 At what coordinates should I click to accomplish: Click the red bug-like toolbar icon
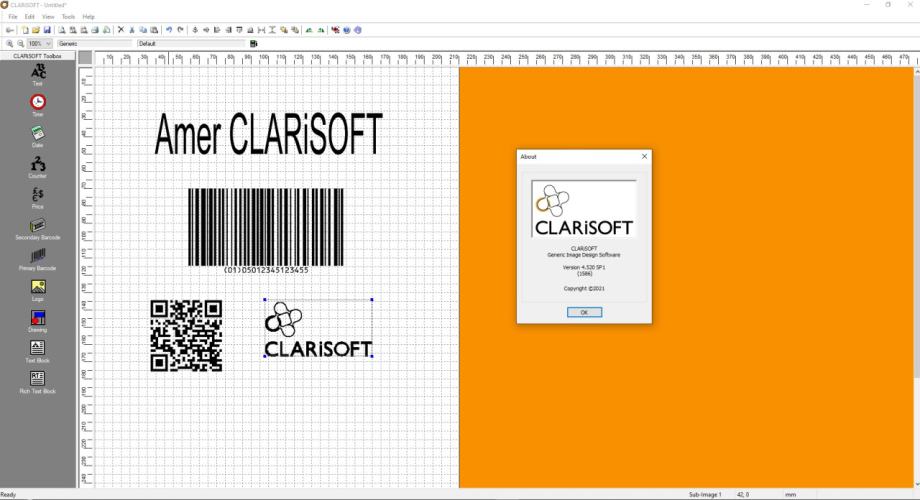335,30
